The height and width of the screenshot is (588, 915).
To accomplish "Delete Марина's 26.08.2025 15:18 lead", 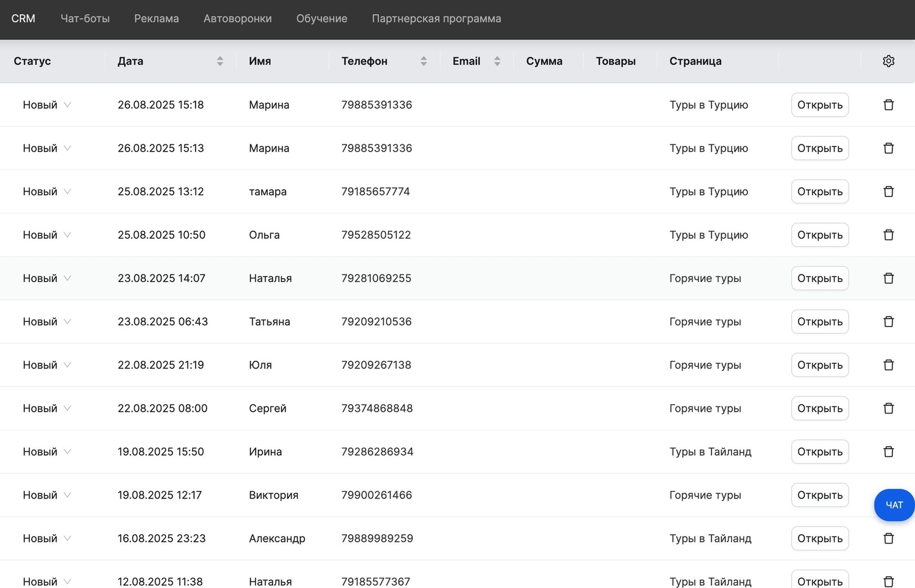I will click(x=888, y=105).
